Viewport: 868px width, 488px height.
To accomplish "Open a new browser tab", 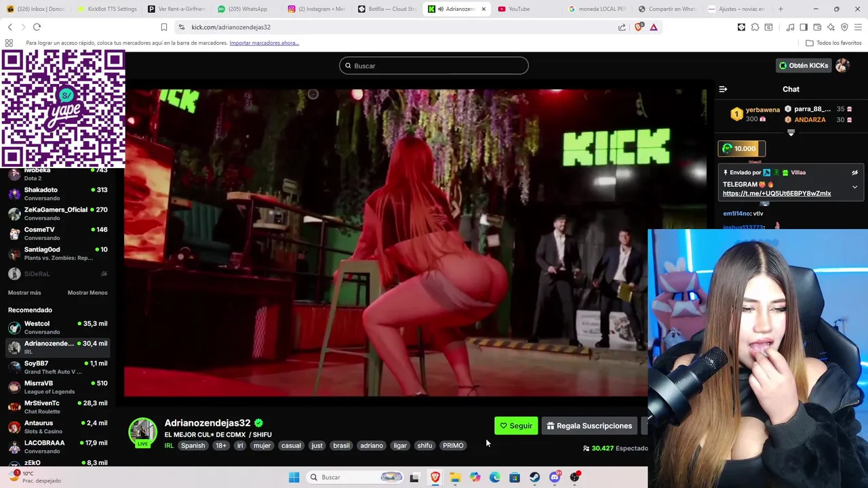I will click(x=781, y=9).
